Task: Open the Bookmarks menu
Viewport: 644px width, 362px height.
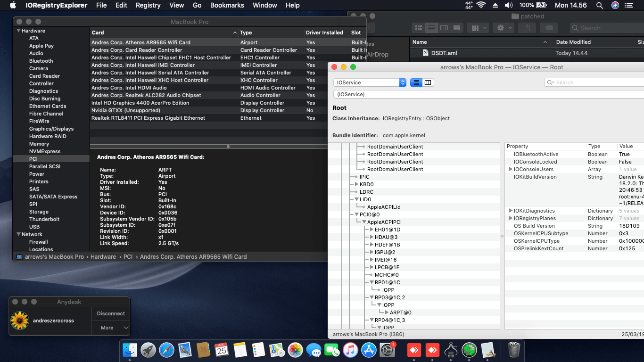Action: (x=227, y=5)
